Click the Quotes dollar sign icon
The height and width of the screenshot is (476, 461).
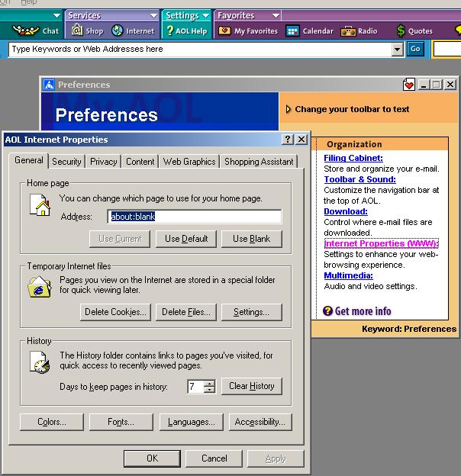pos(401,31)
